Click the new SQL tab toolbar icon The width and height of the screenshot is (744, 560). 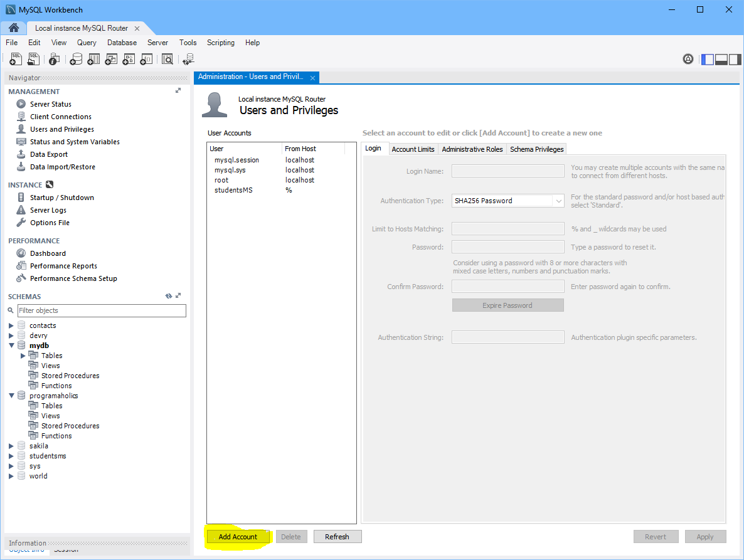pyautogui.click(x=16, y=59)
